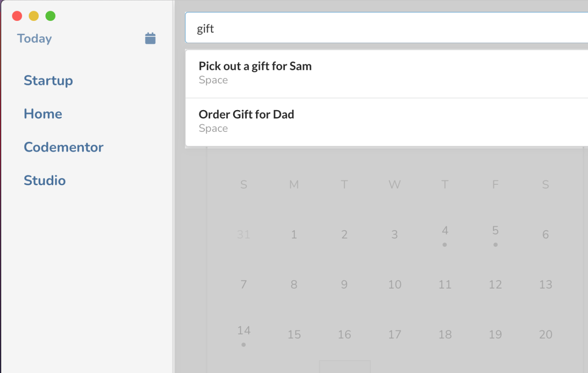Click the search field containing "gift"

386,28
